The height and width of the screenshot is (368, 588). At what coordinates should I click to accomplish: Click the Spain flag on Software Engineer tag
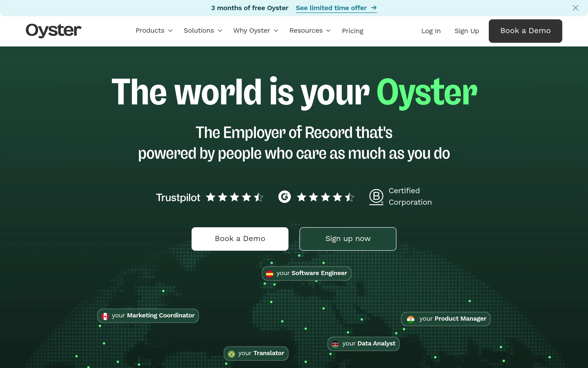point(269,274)
